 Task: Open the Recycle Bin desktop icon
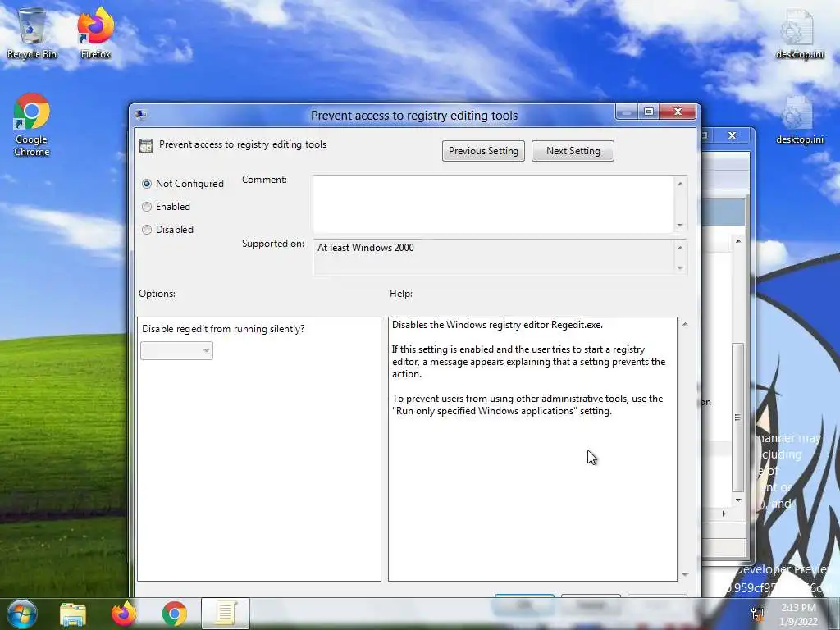[x=32, y=33]
